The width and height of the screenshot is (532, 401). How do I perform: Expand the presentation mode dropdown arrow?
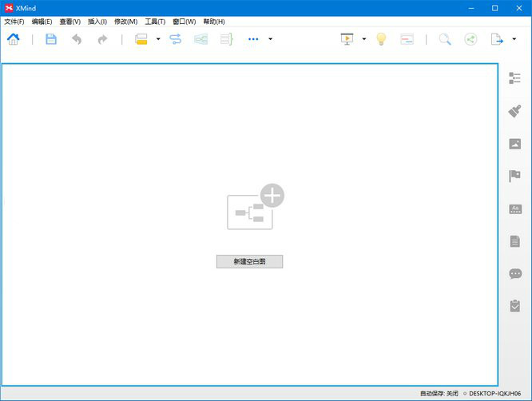(364, 39)
